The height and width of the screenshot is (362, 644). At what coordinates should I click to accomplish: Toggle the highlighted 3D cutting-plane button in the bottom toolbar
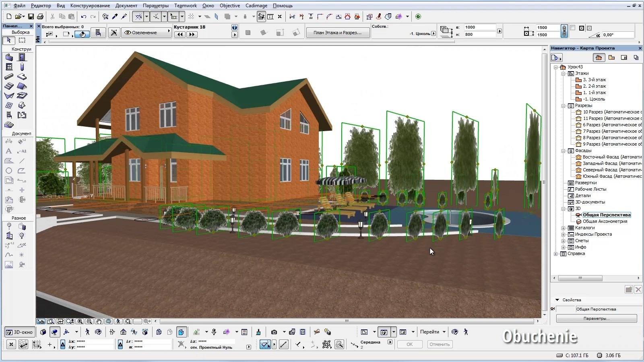[181, 332]
